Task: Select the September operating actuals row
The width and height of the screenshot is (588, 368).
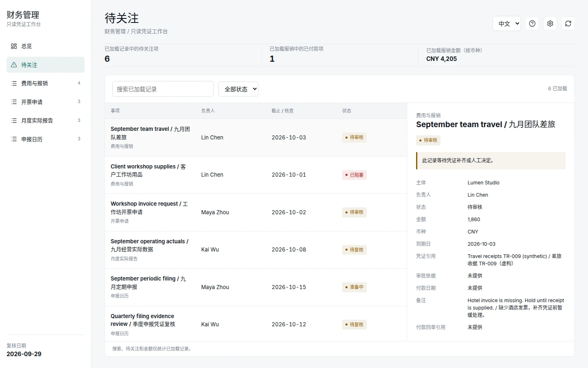Action: [x=256, y=250]
